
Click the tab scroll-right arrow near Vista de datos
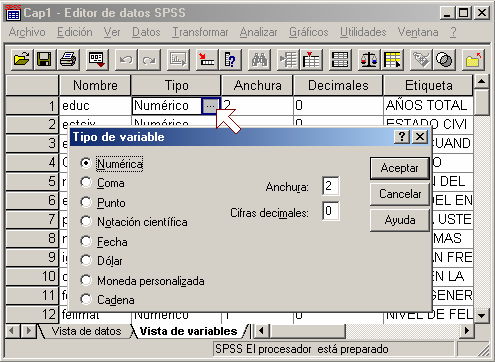pyautogui.click(x=29, y=331)
